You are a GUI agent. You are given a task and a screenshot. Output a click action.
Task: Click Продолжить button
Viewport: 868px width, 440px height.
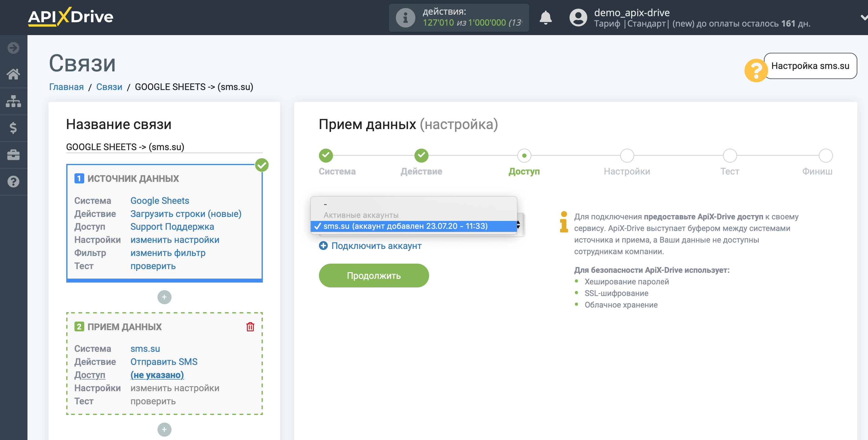click(x=374, y=275)
